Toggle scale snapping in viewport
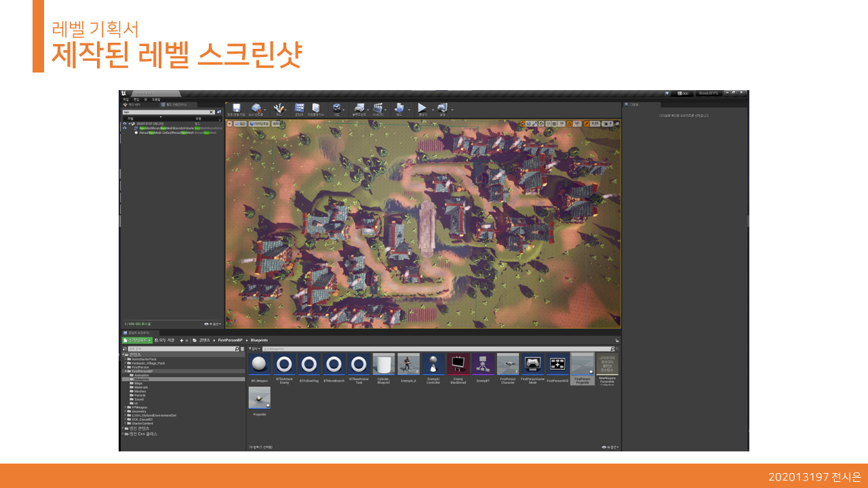This screenshot has height=488, width=868. coord(587,124)
